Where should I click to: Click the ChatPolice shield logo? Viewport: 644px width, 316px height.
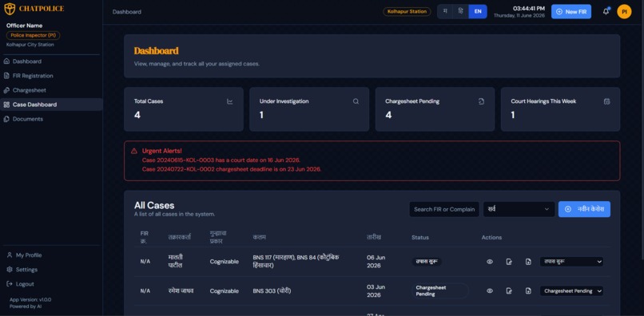click(x=10, y=9)
